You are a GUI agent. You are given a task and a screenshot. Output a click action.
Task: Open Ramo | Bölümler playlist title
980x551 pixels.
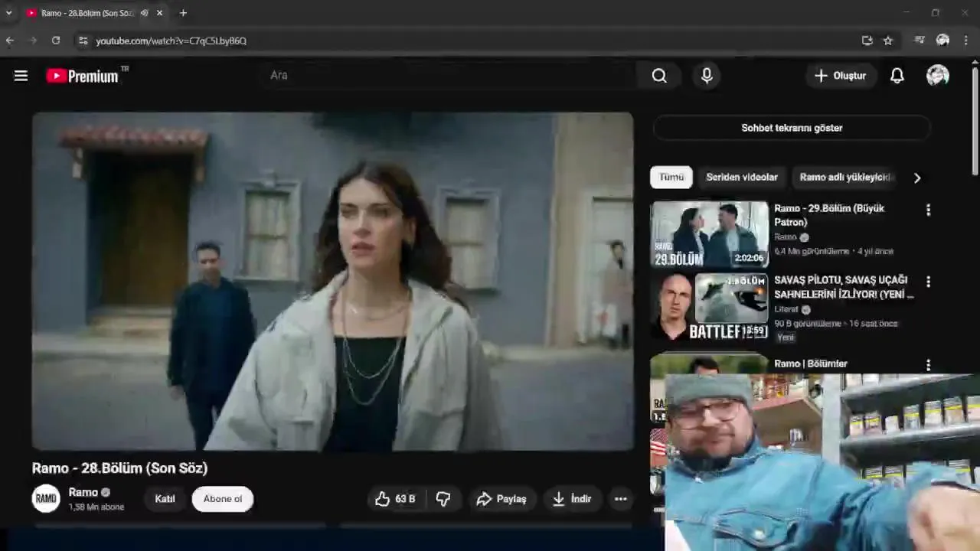coord(811,364)
